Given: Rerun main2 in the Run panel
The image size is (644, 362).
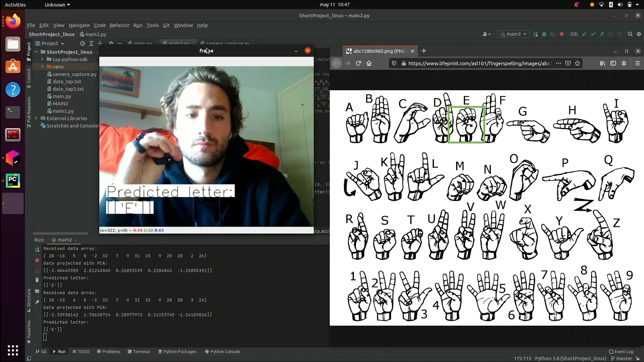Looking at the screenshot, I should pos(37,250).
